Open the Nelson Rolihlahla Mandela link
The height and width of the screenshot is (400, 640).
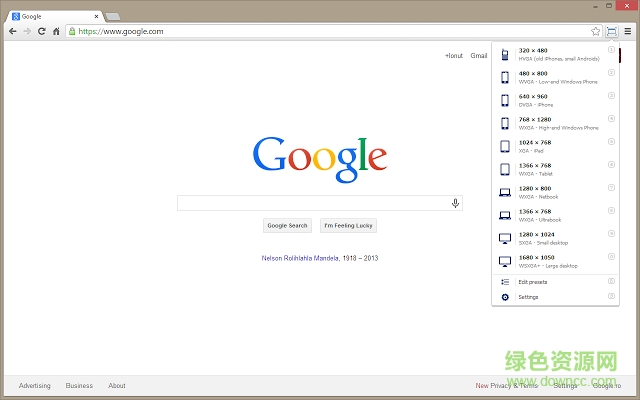(300, 258)
